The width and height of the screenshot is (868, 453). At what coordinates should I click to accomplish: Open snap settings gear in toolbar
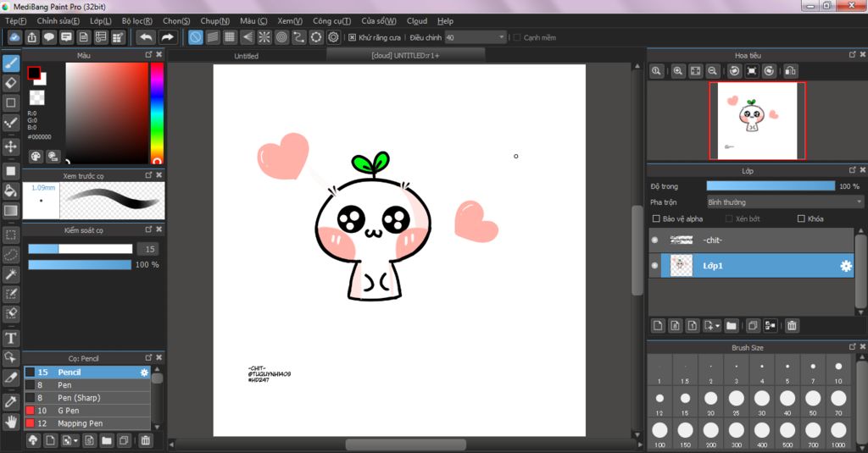[333, 37]
